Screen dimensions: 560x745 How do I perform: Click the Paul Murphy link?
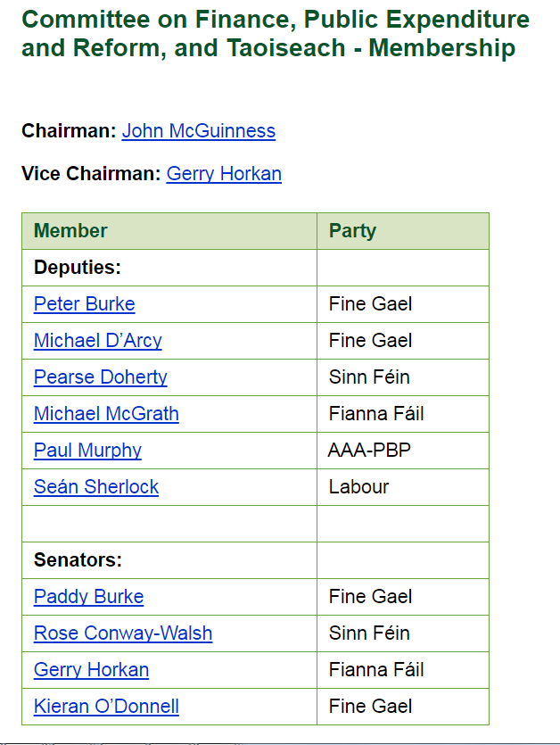point(87,451)
